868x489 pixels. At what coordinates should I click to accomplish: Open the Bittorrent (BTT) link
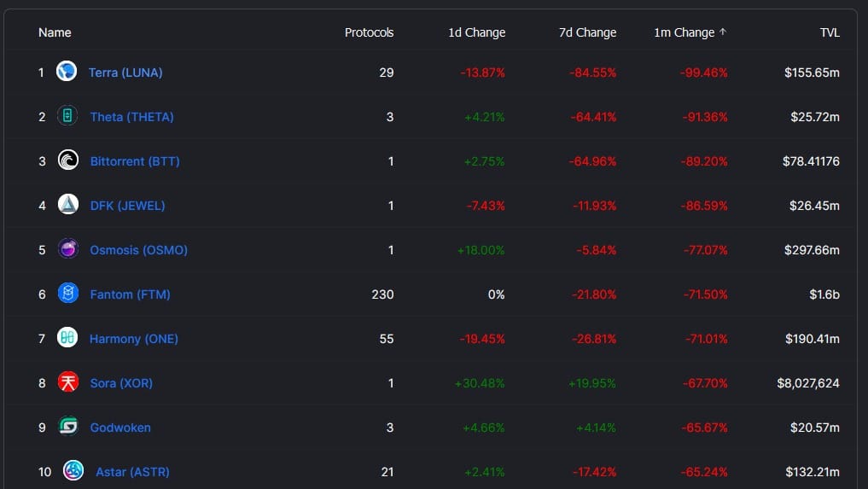135,161
